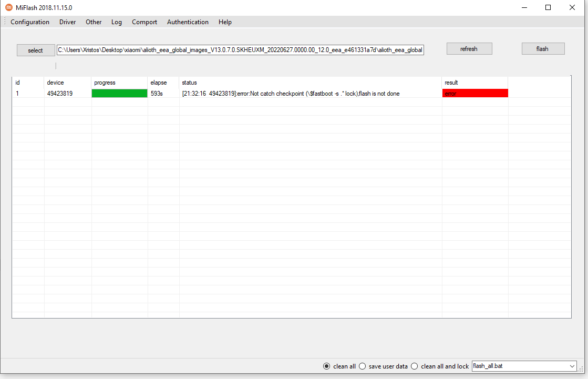The width and height of the screenshot is (588, 379).
Task: Click the flash button
Action: pos(543,49)
